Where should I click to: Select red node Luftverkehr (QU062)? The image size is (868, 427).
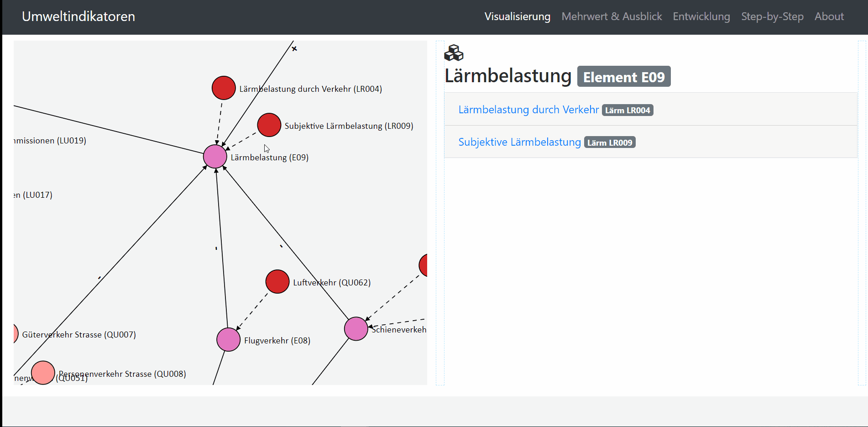coord(277,282)
